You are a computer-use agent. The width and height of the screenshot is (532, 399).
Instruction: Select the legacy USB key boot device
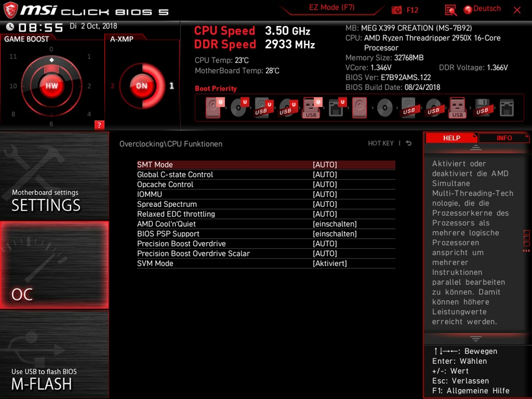tap(458, 107)
